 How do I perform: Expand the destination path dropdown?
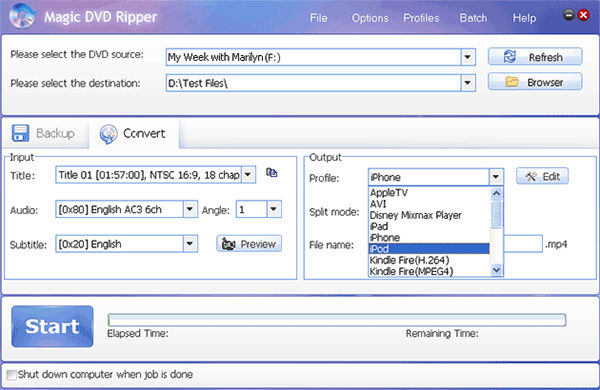467,83
